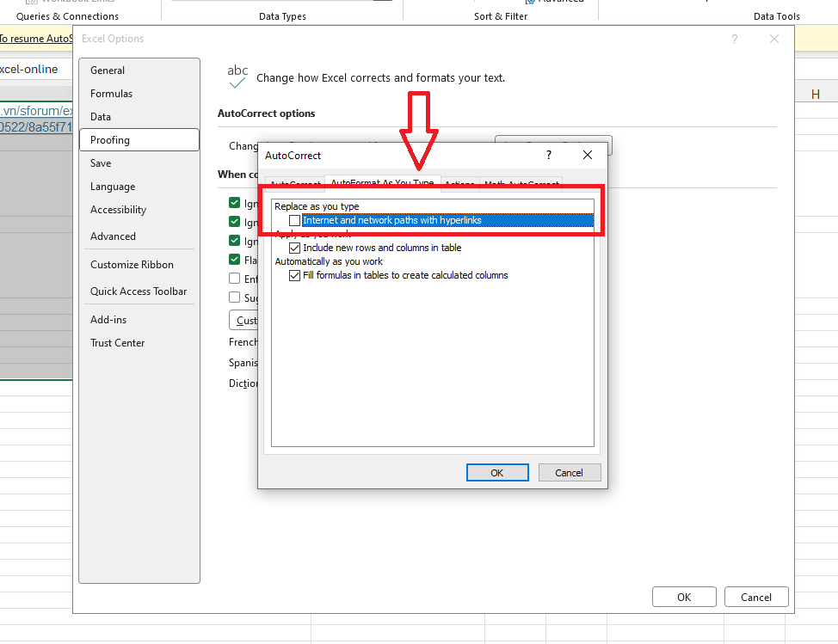
Task: Select Accessibility in Excel Options
Action: point(139,210)
